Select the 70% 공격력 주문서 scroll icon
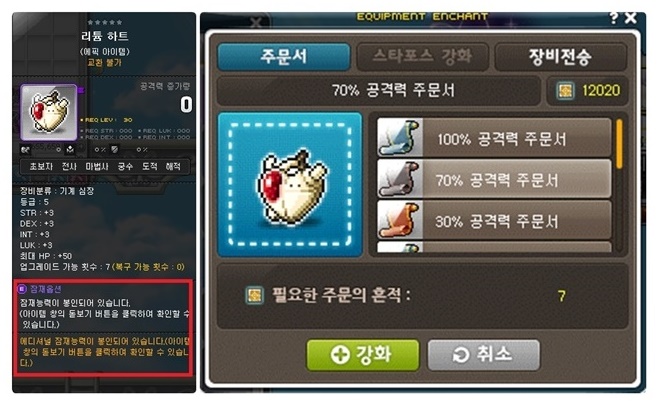The height and width of the screenshot is (405, 658). pyautogui.click(x=400, y=179)
